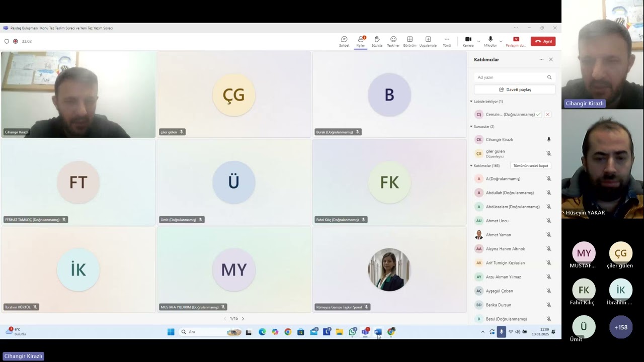
Task: Open the Tümü more actions menu
Action: 447,42
